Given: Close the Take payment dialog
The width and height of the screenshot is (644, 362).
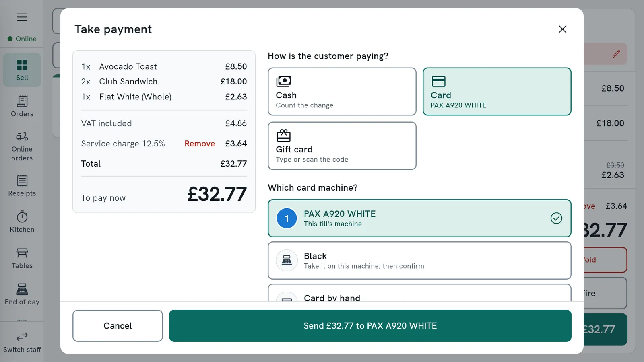Looking at the screenshot, I should tap(562, 29).
